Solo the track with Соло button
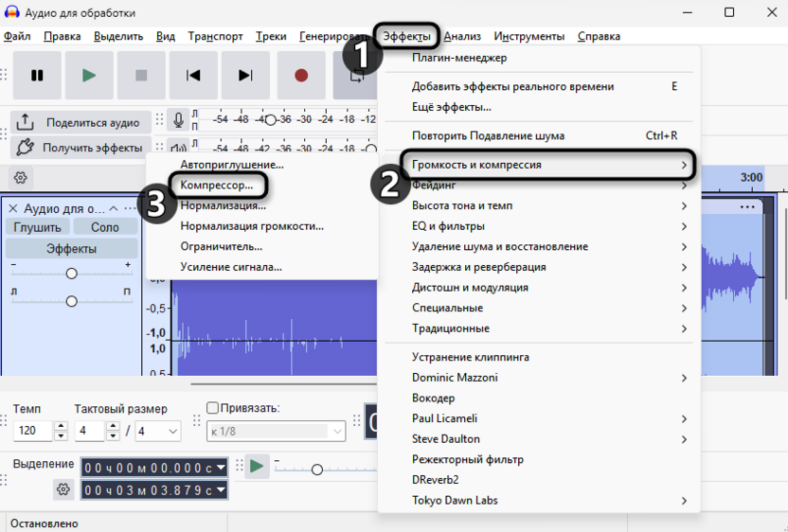Screen dimensions: 788x532 click(x=105, y=227)
